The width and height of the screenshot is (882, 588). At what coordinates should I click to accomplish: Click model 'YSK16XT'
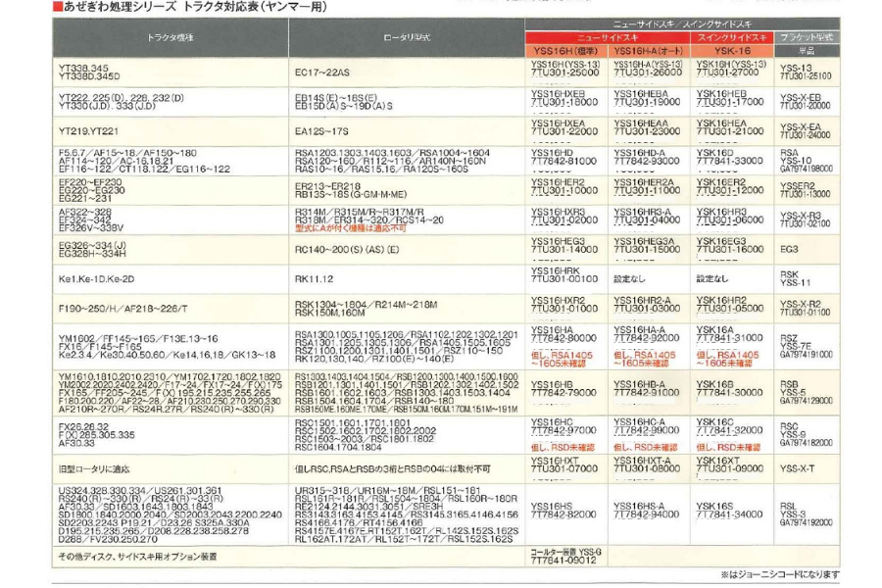click(x=717, y=461)
